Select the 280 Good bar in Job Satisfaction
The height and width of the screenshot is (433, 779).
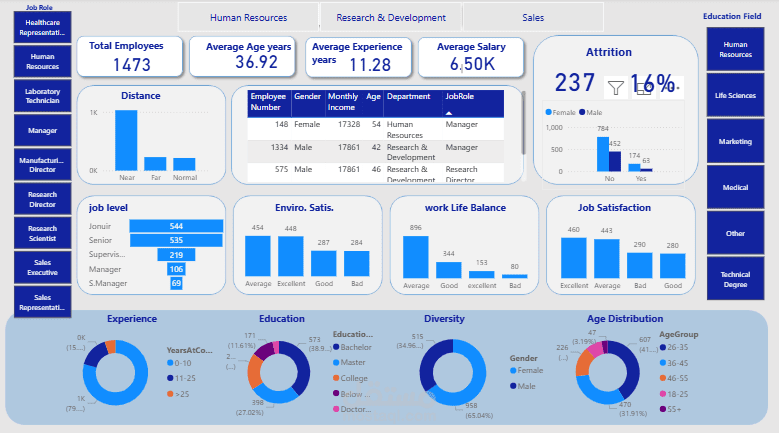(x=673, y=266)
